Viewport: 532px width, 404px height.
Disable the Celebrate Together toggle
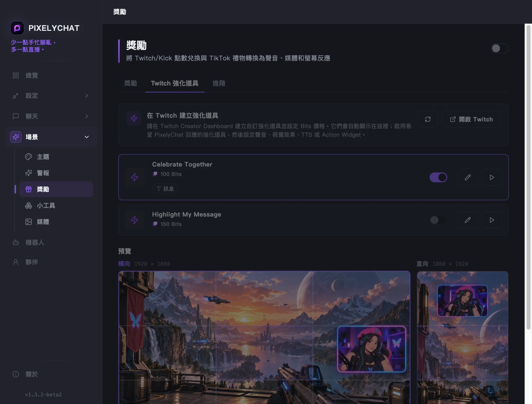click(x=438, y=177)
